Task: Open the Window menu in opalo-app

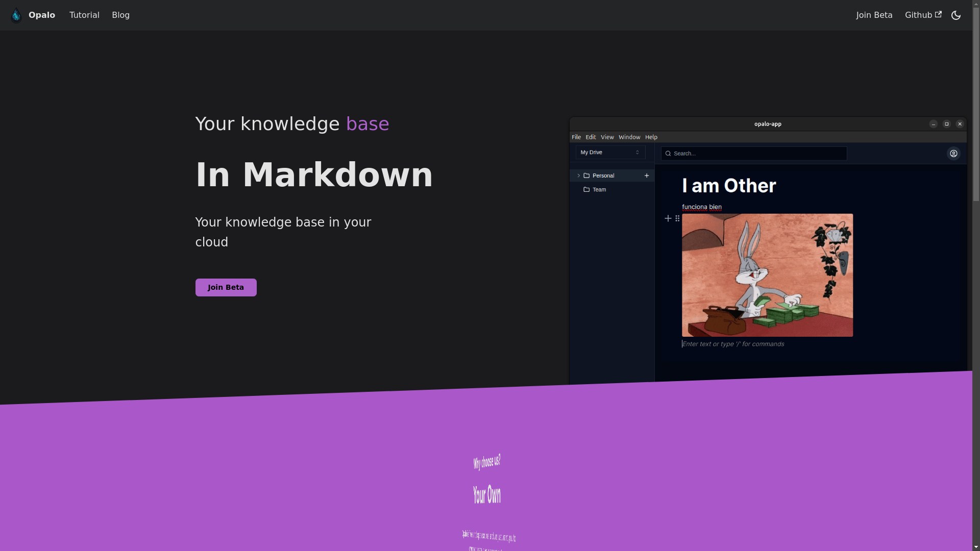Action: [x=629, y=137]
